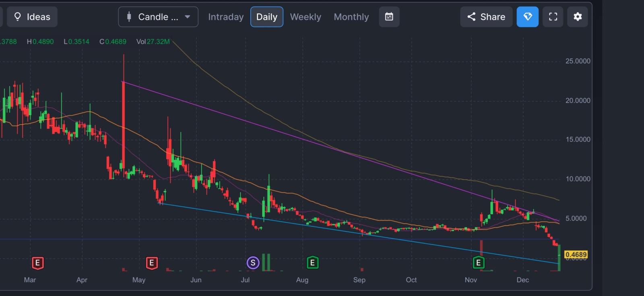The image size is (644, 296).
Task: Click the L 0.3514 low value
Action: coord(76,42)
